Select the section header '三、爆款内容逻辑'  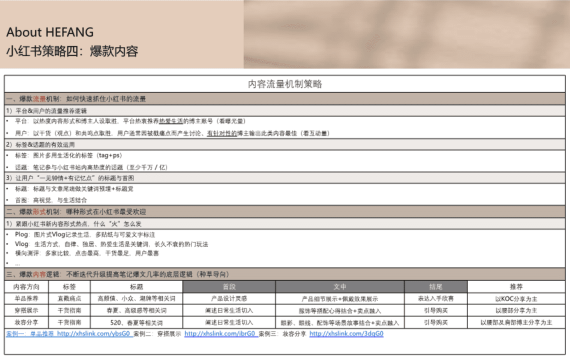[x=285, y=274]
